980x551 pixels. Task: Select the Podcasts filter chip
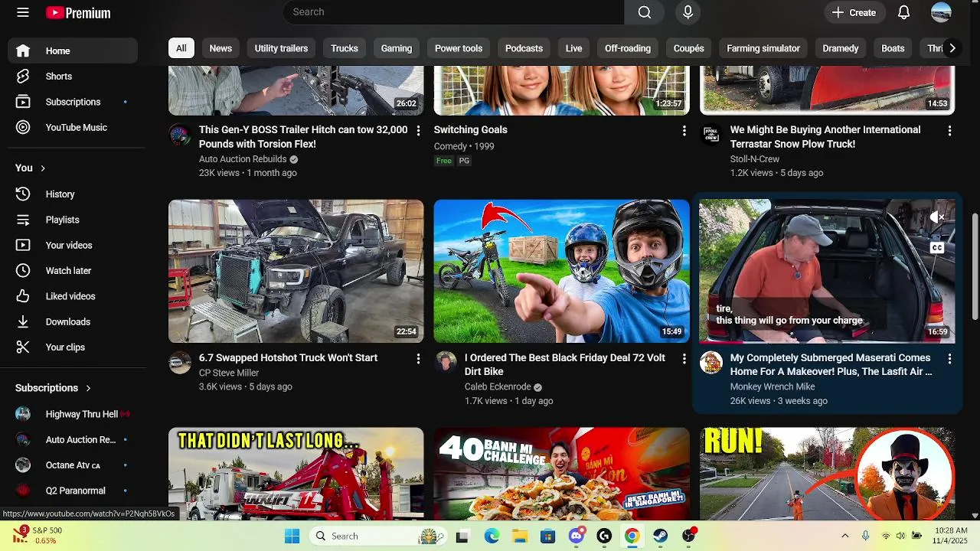[x=524, y=48]
